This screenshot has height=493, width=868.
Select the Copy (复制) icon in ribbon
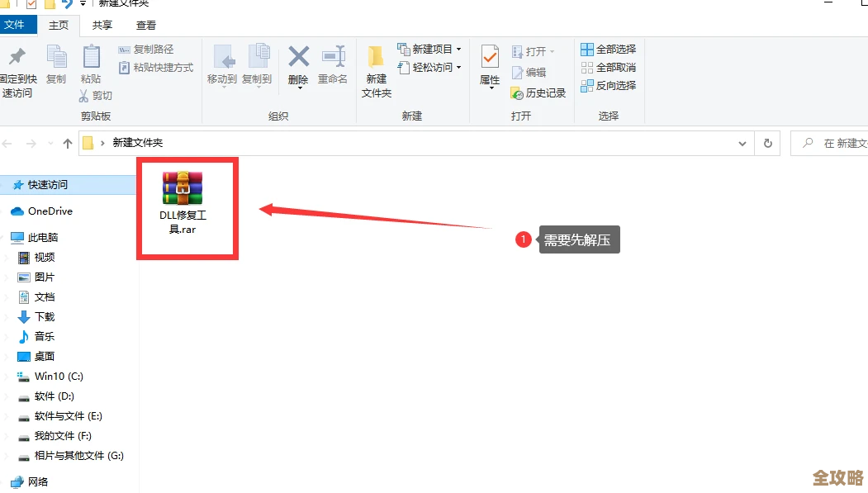click(55, 66)
